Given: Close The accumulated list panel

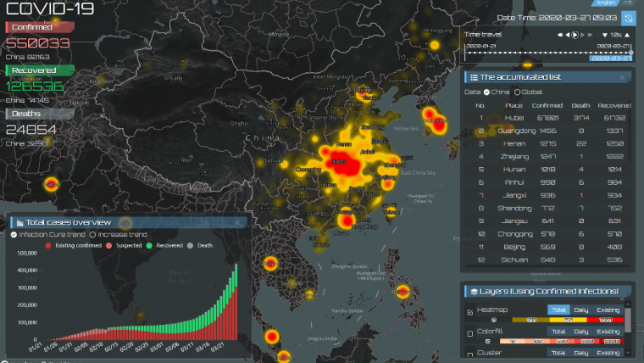Looking at the screenshot, I should [622, 77].
